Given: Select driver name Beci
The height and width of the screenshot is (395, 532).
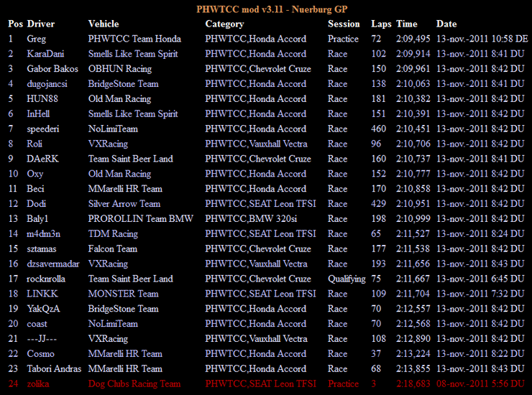Looking at the screenshot, I should pyautogui.click(x=36, y=188).
